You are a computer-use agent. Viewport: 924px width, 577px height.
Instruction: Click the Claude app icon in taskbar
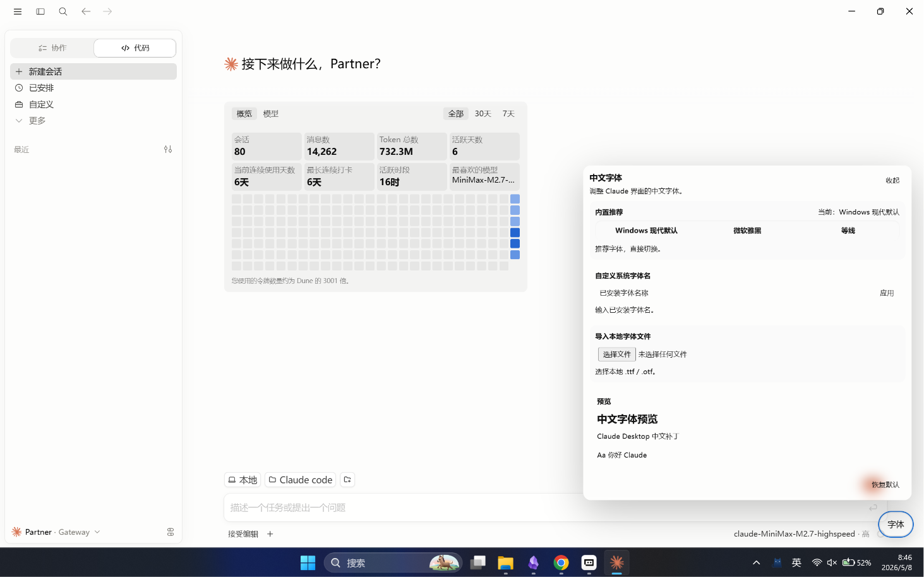pyautogui.click(x=617, y=563)
